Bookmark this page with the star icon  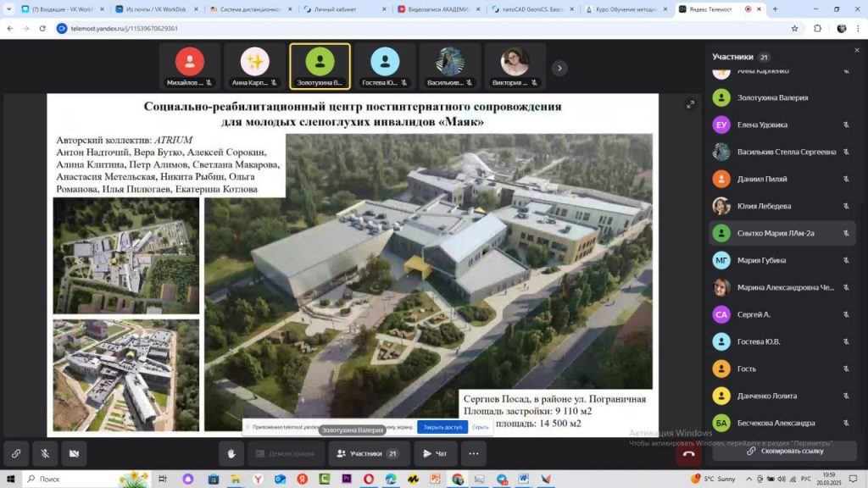point(794,28)
